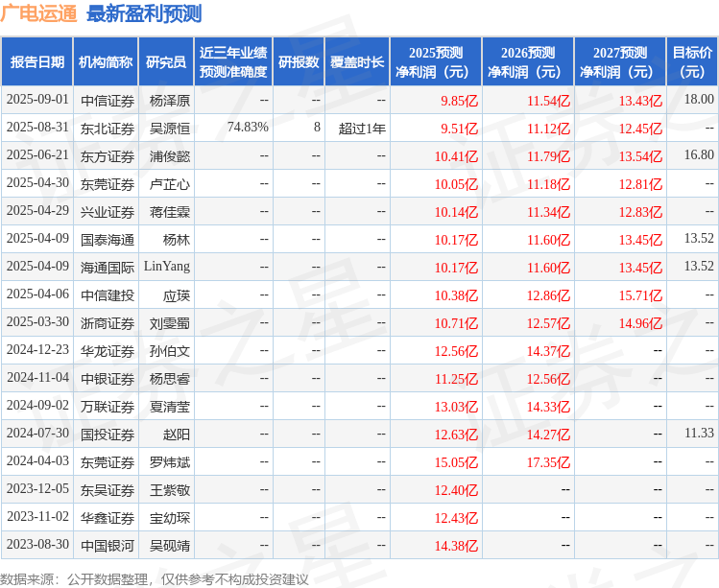Viewport: 719px width, 588px height.
Task: Click the 2025预测净利润 column header
Action: [436, 62]
